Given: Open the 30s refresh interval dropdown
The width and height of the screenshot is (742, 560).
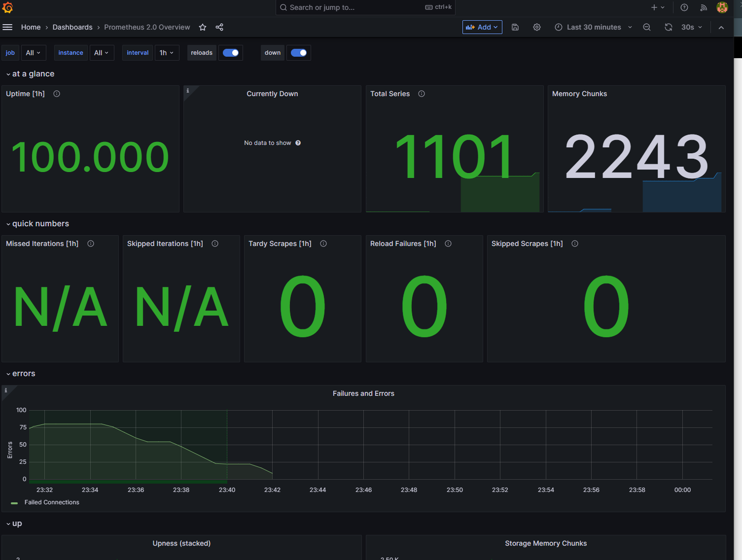Looking at the screenshot, I should [692, 27].
